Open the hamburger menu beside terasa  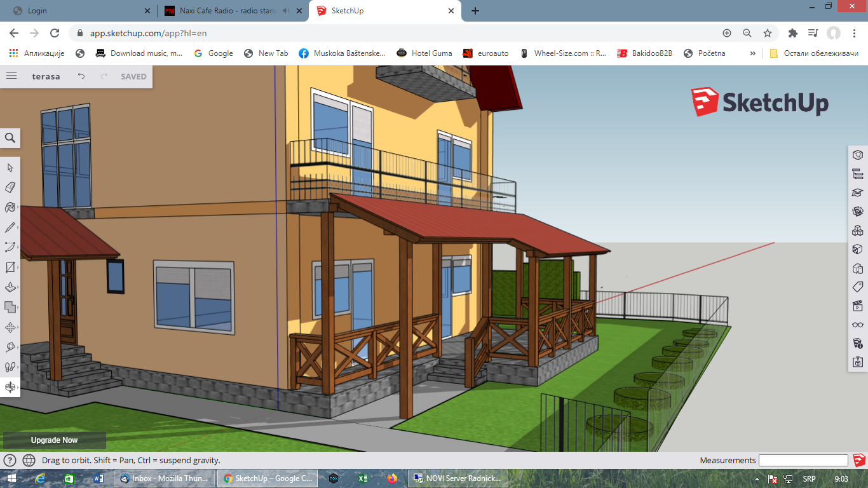tap(11, 76)
